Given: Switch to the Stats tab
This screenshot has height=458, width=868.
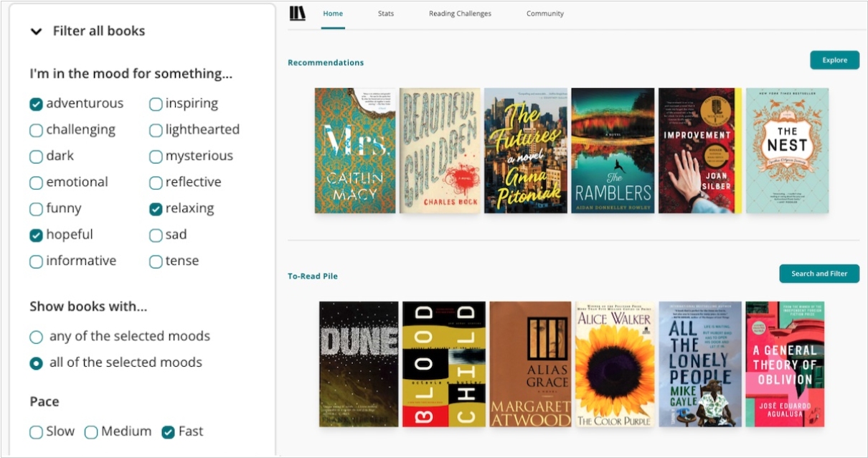Looking at the screenshot, I should point(386,14).
